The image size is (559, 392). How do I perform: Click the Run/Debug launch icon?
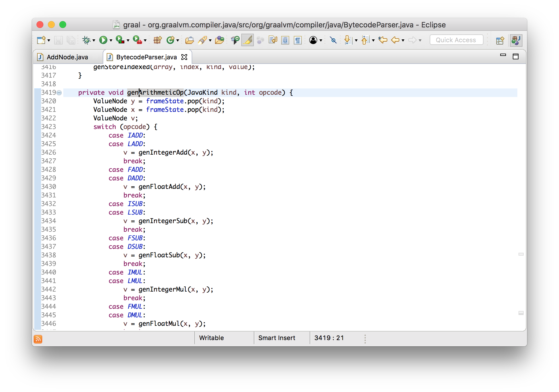point(104,40)
